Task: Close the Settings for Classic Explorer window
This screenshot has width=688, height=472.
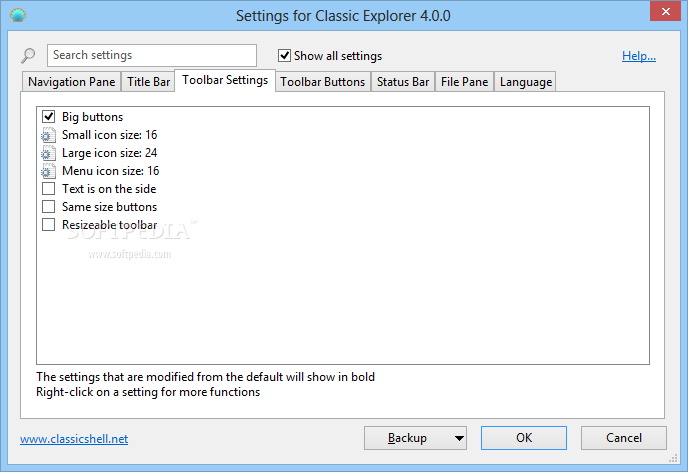Action: [665, 11]
